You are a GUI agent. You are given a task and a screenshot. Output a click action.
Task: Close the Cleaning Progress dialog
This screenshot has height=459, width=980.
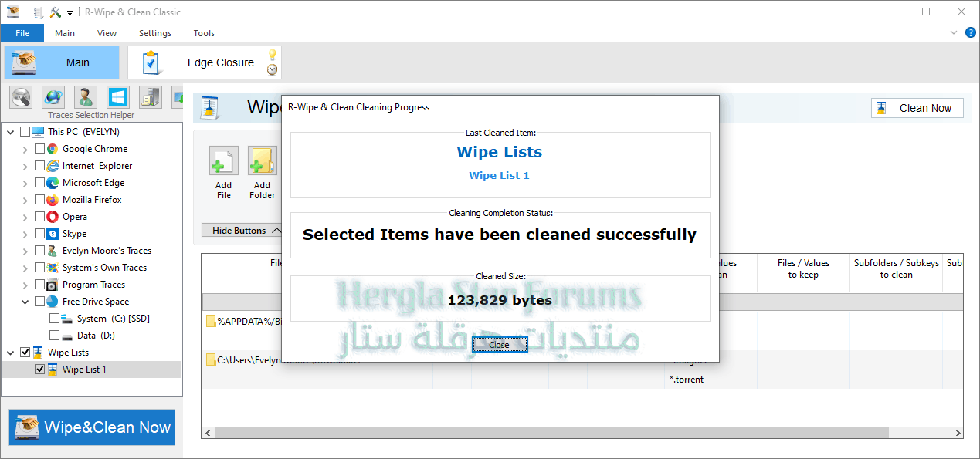pos(499,345)
